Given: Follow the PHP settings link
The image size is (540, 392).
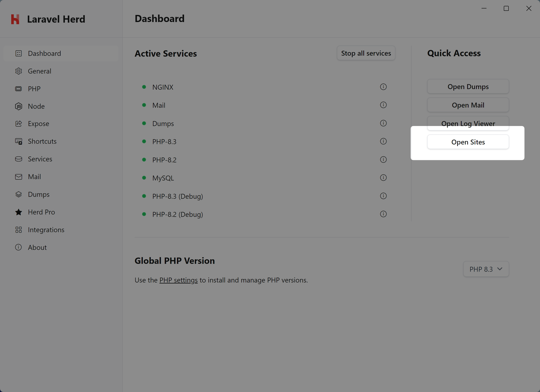Looking at the screenshot, I should point(178,280).
